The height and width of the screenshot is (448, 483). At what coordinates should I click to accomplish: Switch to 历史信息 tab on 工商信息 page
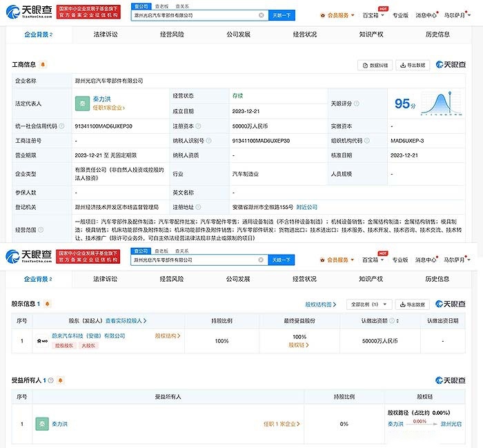437,35
